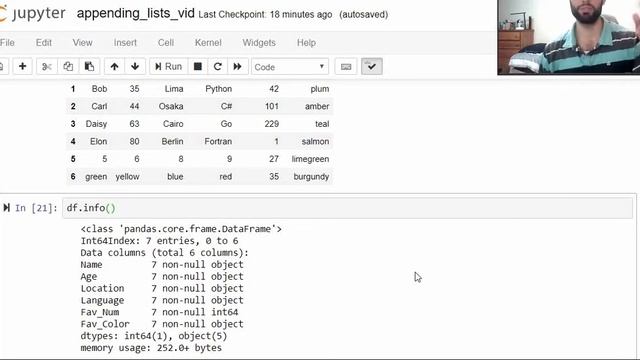
Task: Select the 229 value in row 3
Action: click(x=271, y=124)
